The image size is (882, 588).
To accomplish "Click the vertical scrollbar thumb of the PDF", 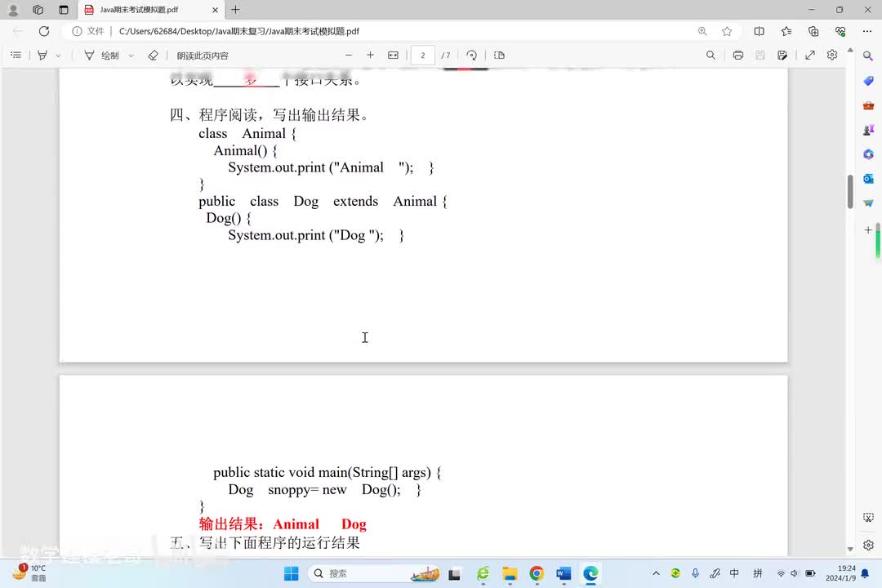I will pyautogui.click(x=850, y=191).
